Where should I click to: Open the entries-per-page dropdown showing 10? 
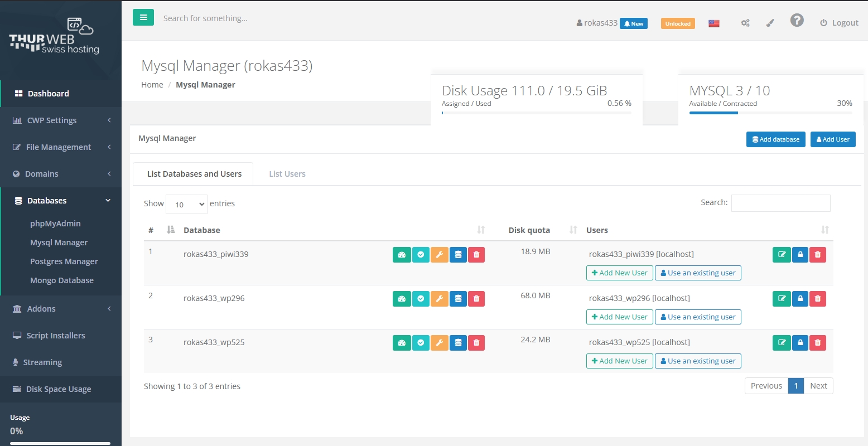click(186, 204)
